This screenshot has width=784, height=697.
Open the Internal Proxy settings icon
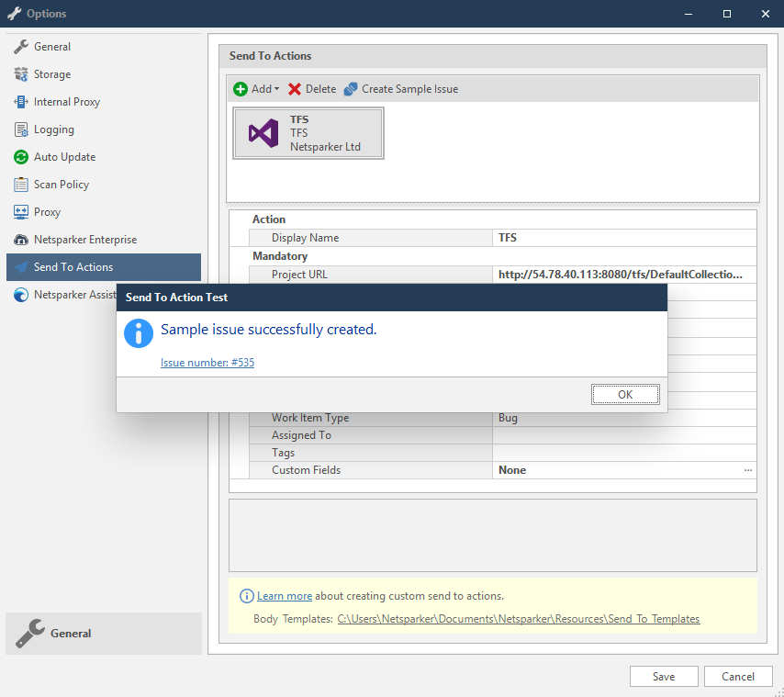[x=20, y=101]
